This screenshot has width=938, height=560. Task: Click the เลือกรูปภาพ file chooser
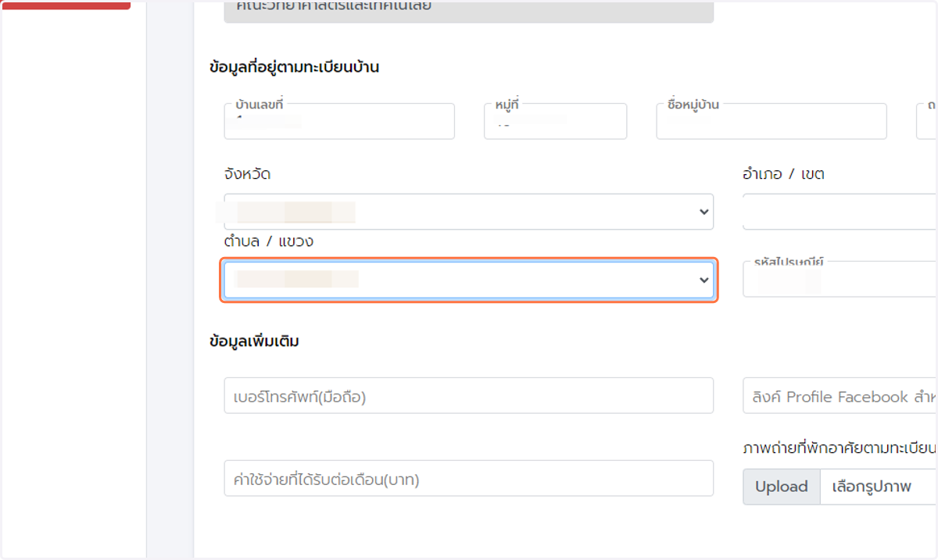(879, 487)
